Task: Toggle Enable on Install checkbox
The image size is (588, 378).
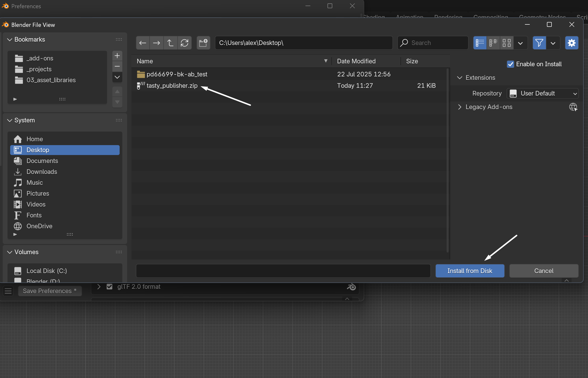Action: pos(510,64)
